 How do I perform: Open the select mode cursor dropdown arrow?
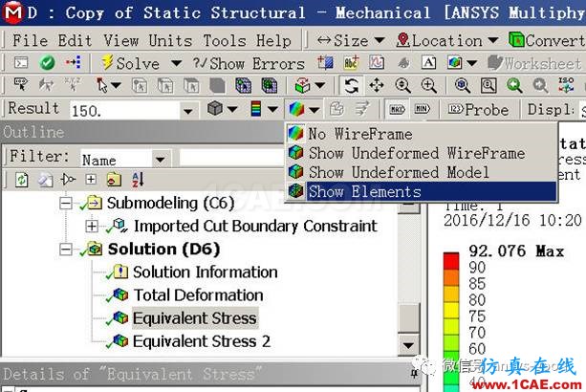click(116, 86)
